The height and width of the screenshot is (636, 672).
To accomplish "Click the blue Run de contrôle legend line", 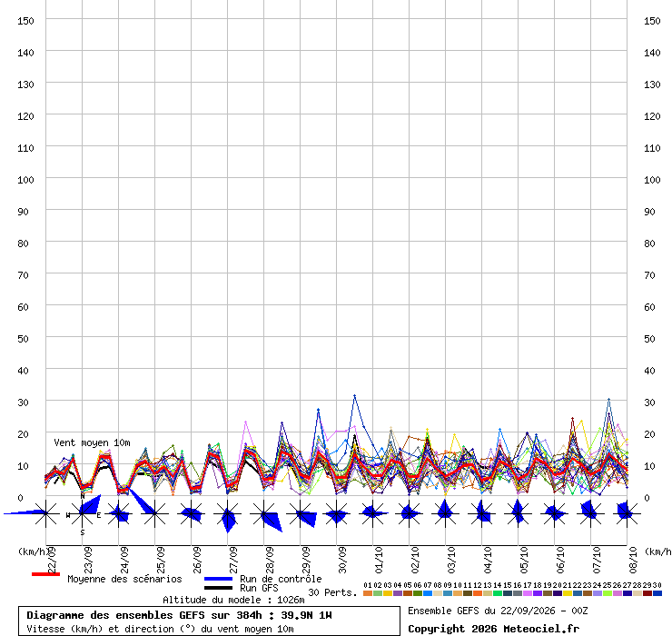I will point(219,579).
